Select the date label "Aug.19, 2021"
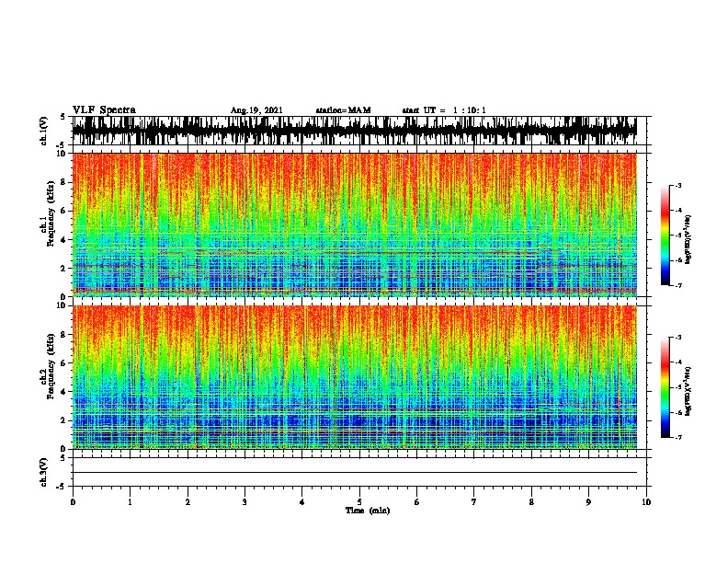This screenshot has width=728, height=563. [x=256, y=110]
